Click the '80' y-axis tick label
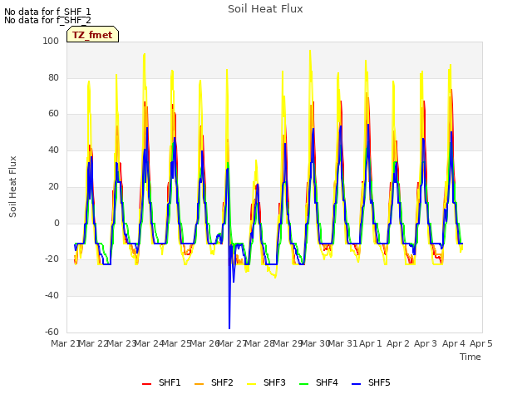Screen dimensions: 532x399 pos(53,77)
